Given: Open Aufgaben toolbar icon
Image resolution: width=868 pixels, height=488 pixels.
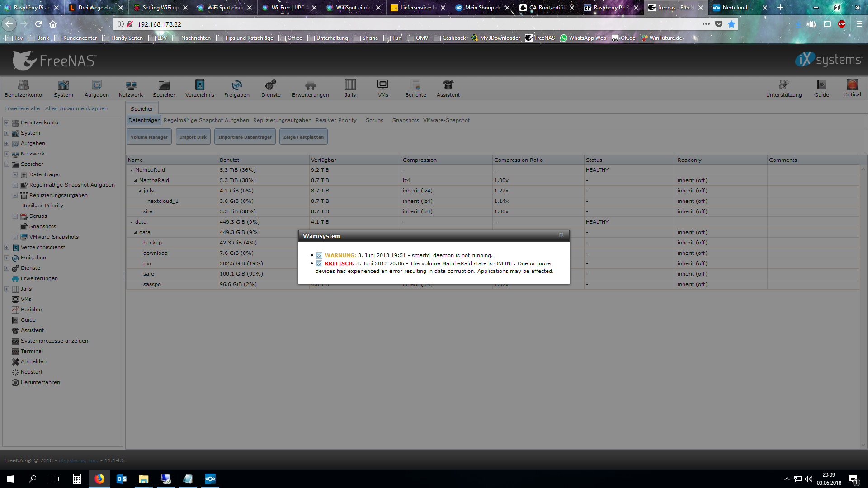Looking at the screenshot, I should tap(97, 88).
